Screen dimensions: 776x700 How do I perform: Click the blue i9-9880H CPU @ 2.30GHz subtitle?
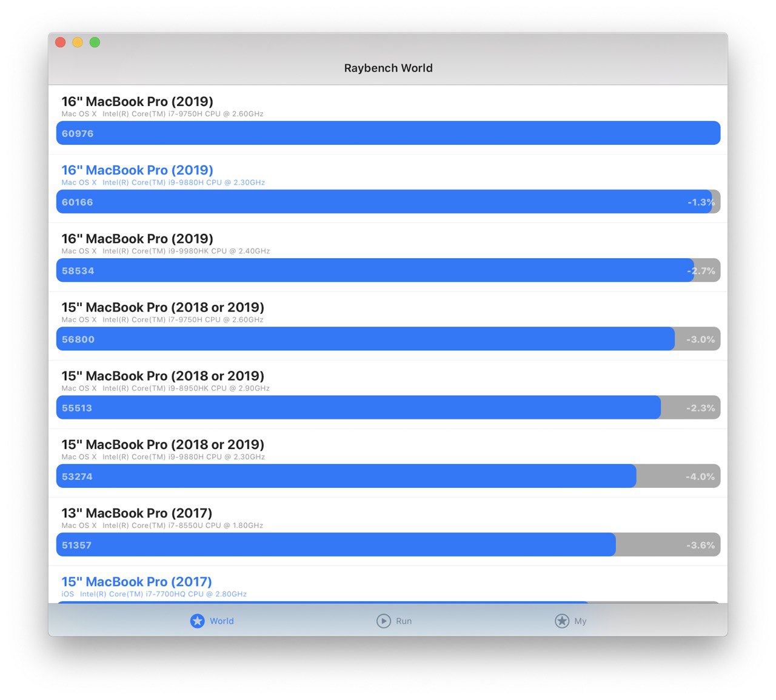pos(163,182)
